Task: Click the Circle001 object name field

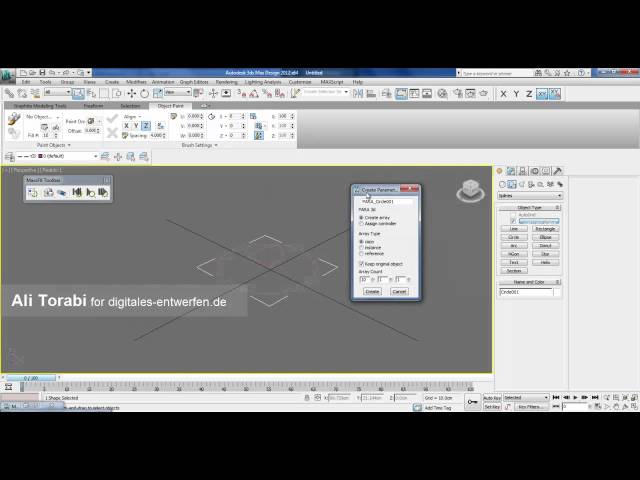Action: (526, 292)
